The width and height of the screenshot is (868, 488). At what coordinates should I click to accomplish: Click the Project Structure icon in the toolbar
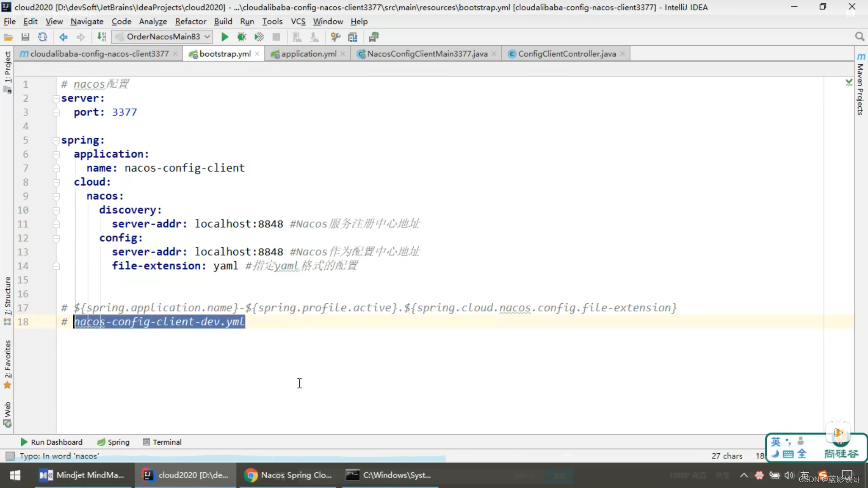(353, 37)
